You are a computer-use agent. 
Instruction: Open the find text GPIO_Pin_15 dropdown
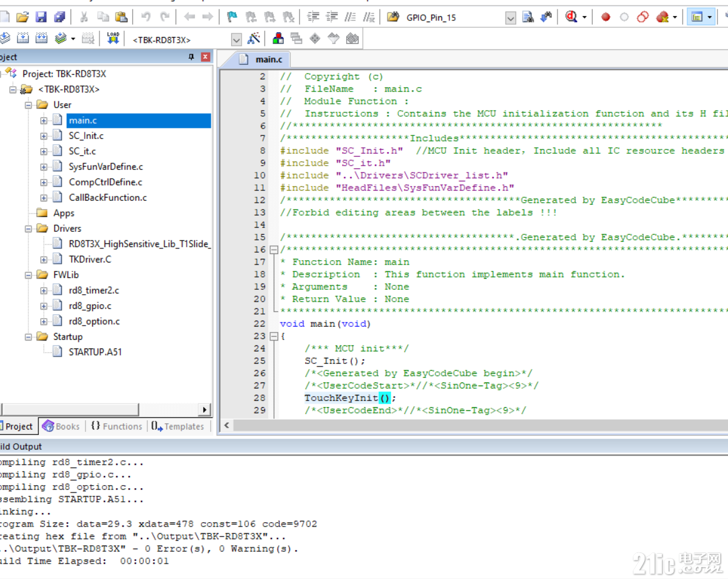click(x=510, y=18)
